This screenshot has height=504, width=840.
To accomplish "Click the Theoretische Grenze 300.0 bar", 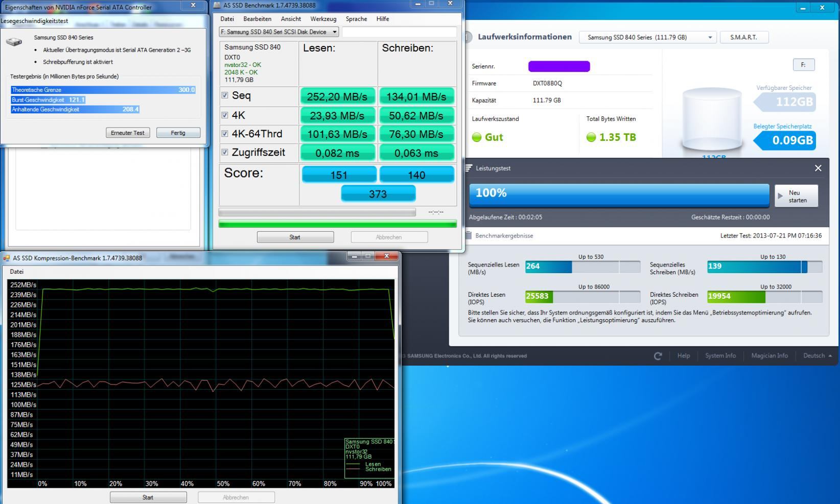I will pos(103,90).
